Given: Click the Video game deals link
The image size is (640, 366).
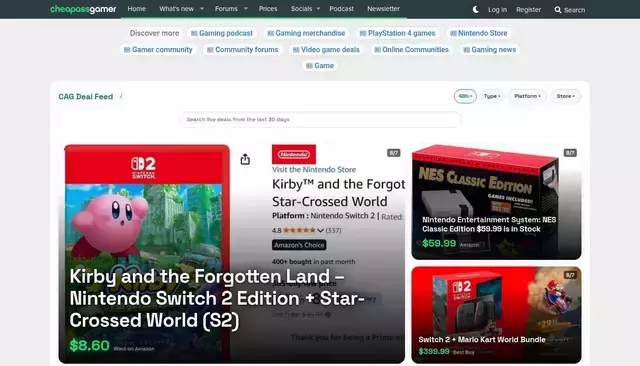Looking at the screenshot, I should tap(326, 50).
